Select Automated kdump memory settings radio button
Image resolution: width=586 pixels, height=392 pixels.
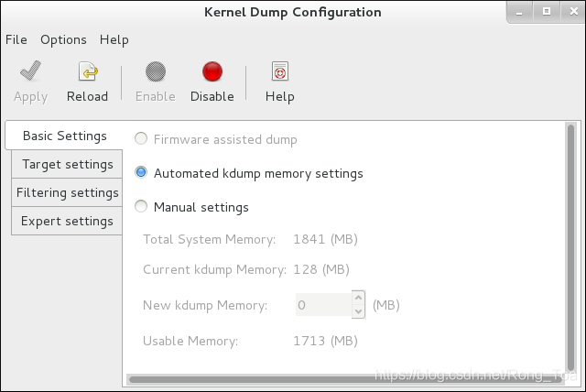click(141, 172)
